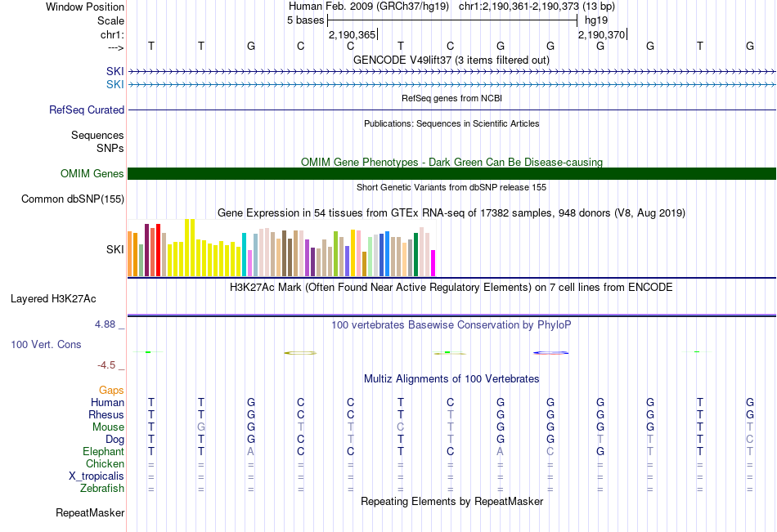Click the Zebrafish species label

[102, 488]
